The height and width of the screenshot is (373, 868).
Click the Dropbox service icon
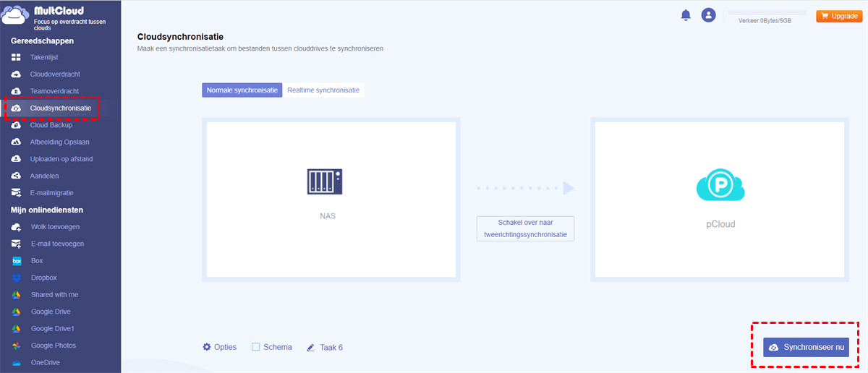coord(16,278)
